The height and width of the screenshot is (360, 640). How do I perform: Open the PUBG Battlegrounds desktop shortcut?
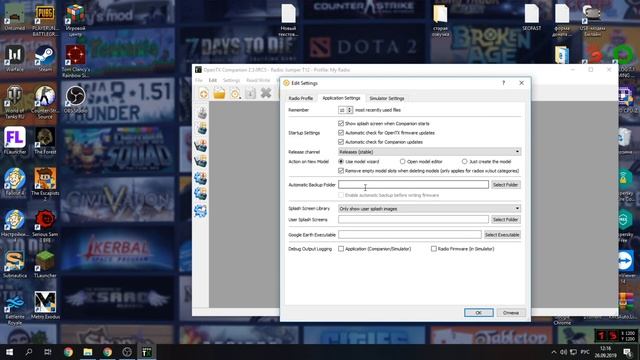45,20
